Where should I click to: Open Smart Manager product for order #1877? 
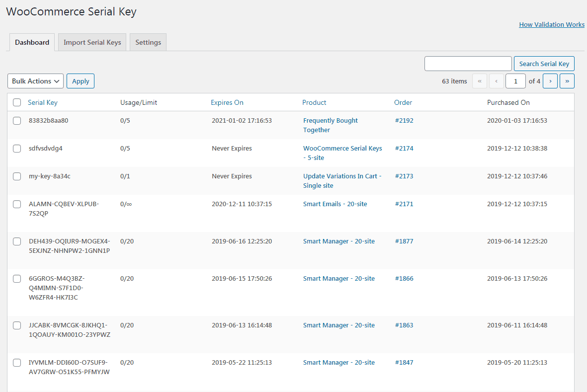pos(339,241)
